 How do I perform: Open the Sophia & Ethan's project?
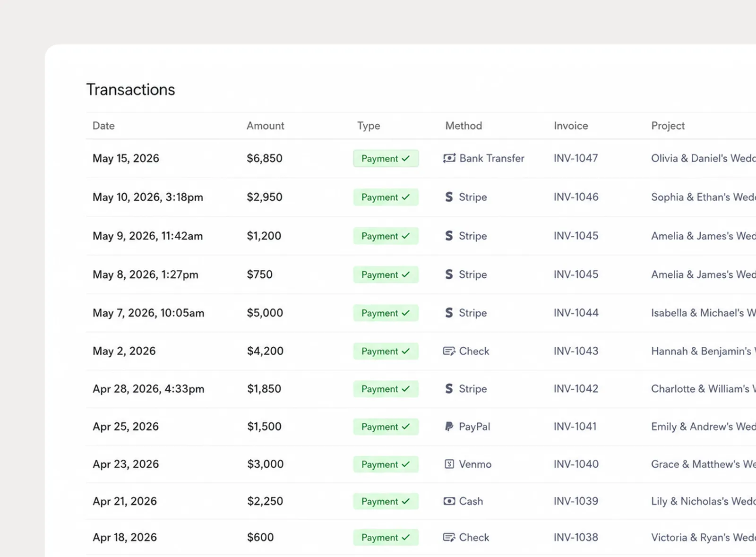[x=703, y=197]
